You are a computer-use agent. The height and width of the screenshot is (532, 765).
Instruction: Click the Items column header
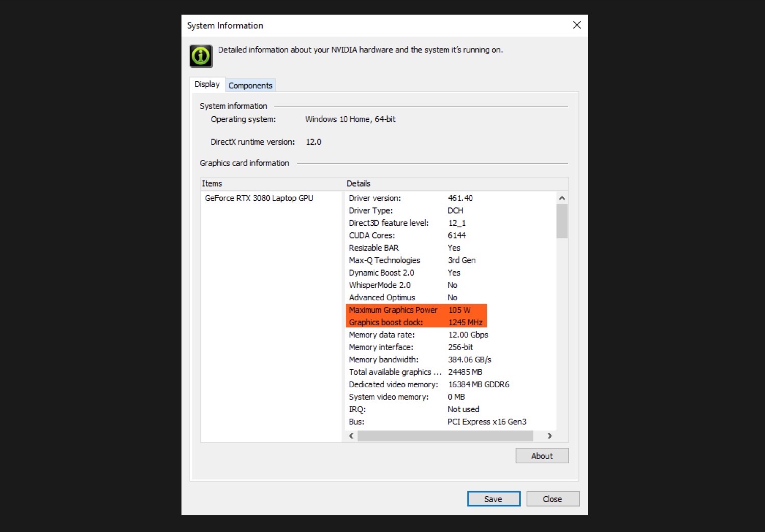point(212,183)
